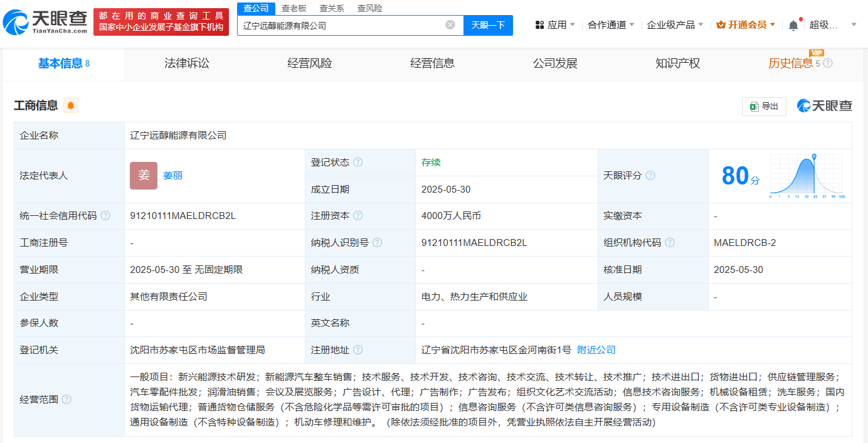Click the TianYanCha logo in header
This screenshot has width=868, height=443.
[45, 22]
